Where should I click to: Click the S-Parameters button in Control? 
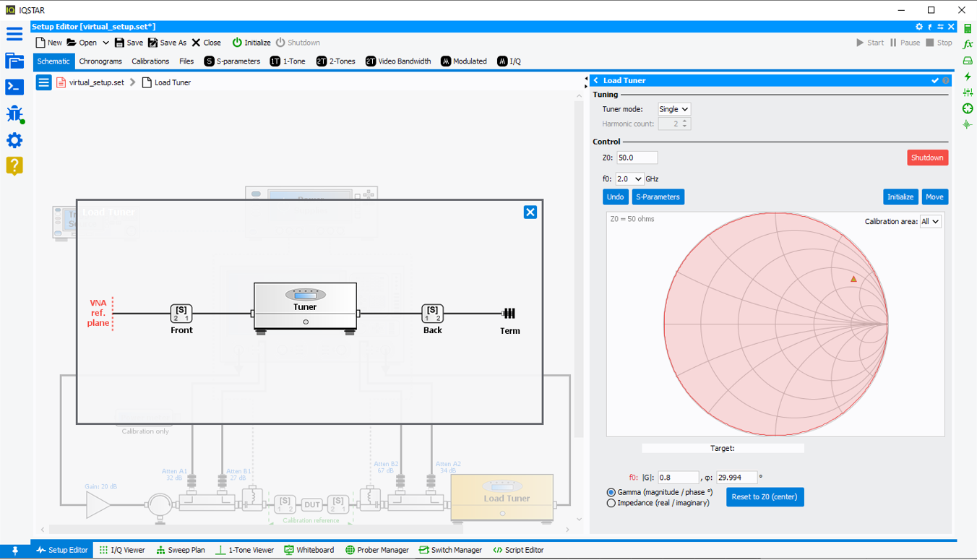pos(658,197)
